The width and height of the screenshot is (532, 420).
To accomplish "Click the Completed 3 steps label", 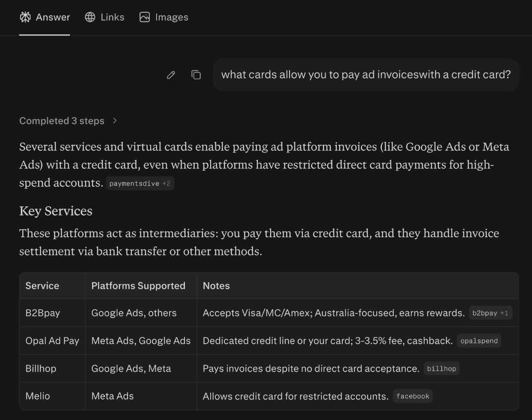I will coord(62,121).
